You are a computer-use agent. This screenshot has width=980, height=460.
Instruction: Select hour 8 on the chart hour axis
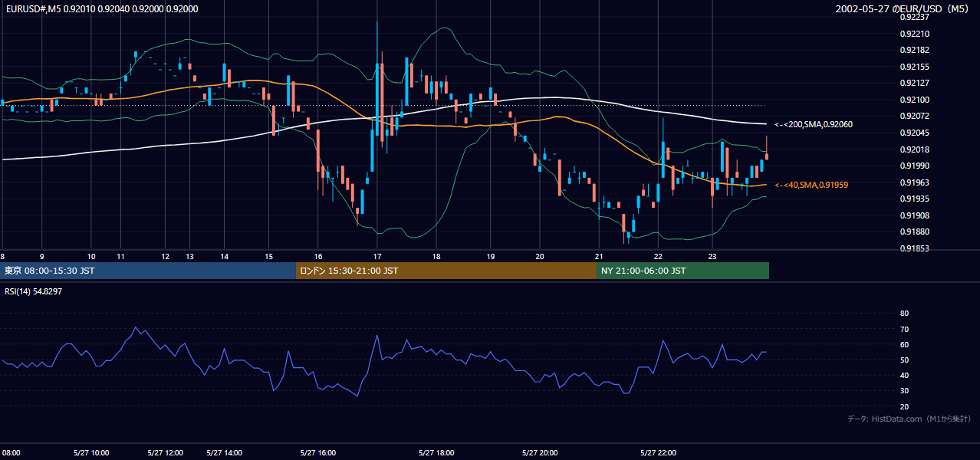[3, 256]
